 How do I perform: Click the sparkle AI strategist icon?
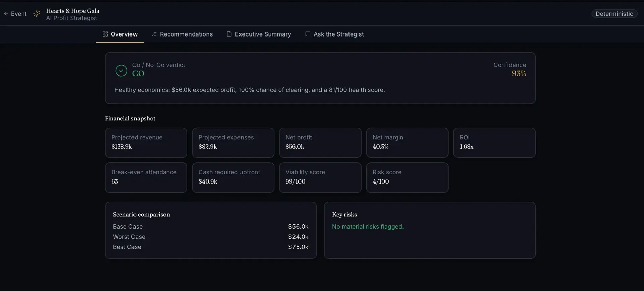tap(37, 14)
